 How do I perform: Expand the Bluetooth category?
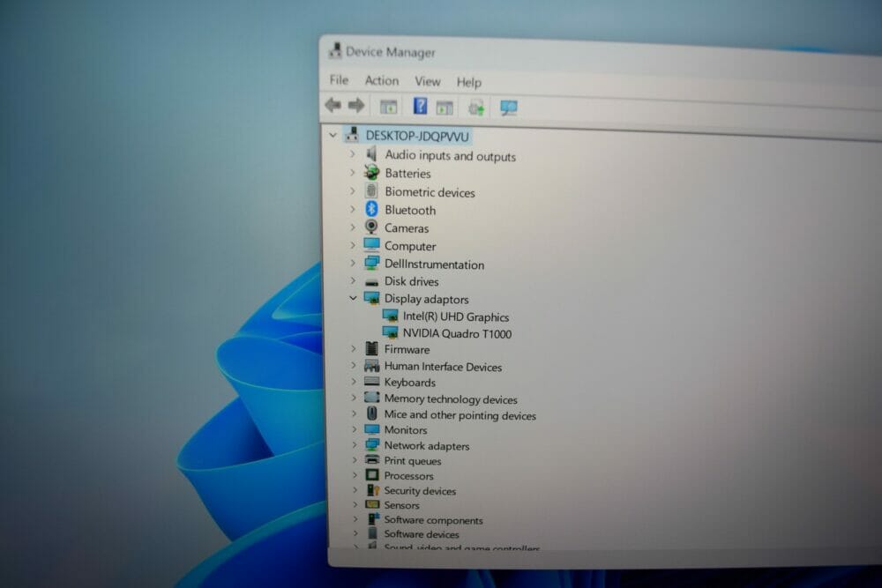point(352,209)
